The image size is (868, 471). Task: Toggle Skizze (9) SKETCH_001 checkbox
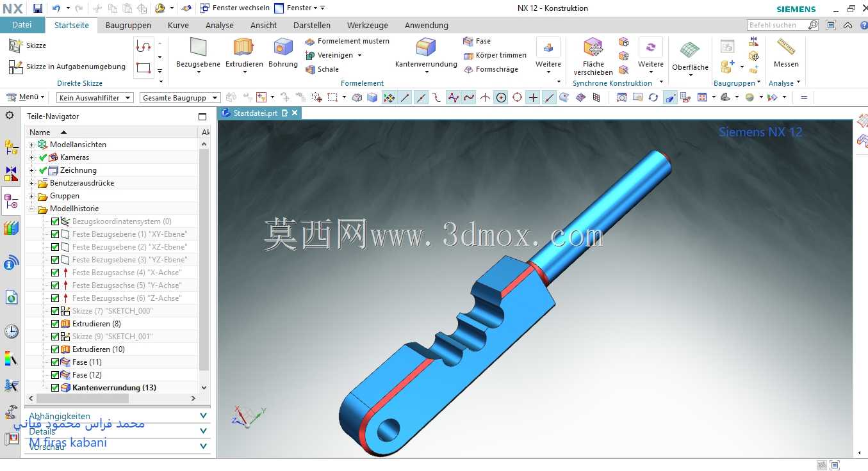(x=55, y=337)
